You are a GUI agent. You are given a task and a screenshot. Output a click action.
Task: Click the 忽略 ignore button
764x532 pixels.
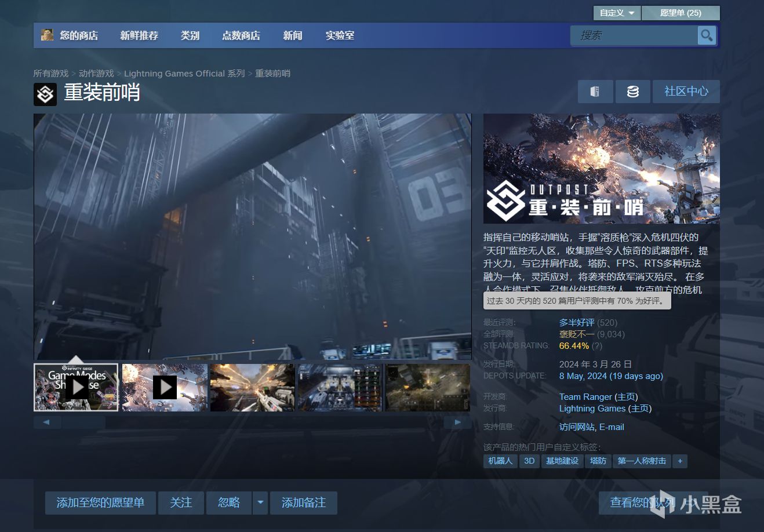coord(229,502)
